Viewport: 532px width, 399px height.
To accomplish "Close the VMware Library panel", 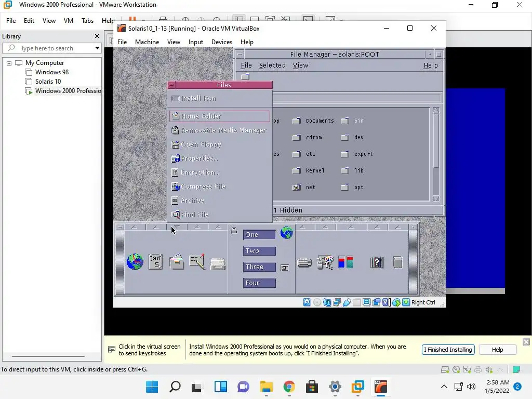I will 97,36.
